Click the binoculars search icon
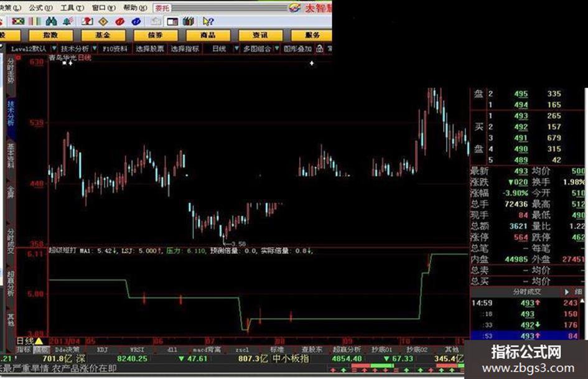Screen dimensions: 588x379 pos(52,21)
